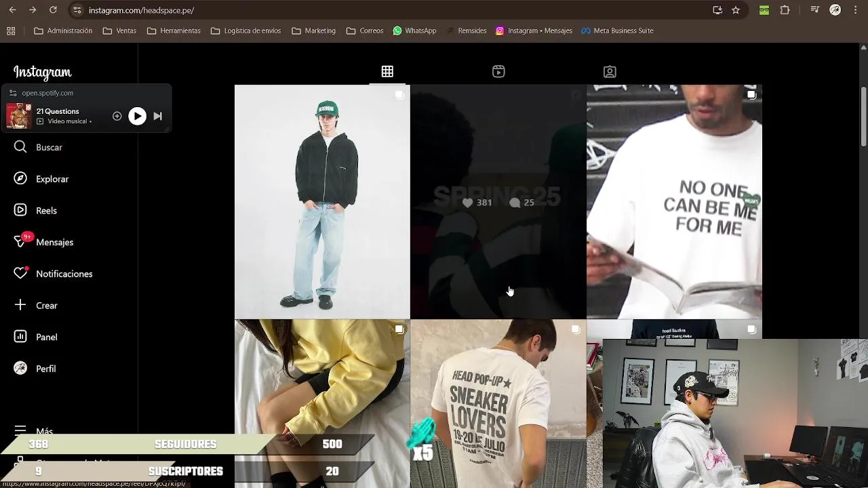Open the Chrome three-dot menu
Viewport: 868px width, 488px height.
[855, 10]
